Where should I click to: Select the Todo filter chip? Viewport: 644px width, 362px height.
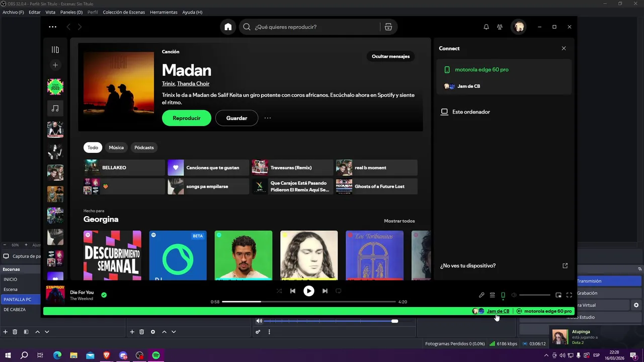click(x=93, y=147)
